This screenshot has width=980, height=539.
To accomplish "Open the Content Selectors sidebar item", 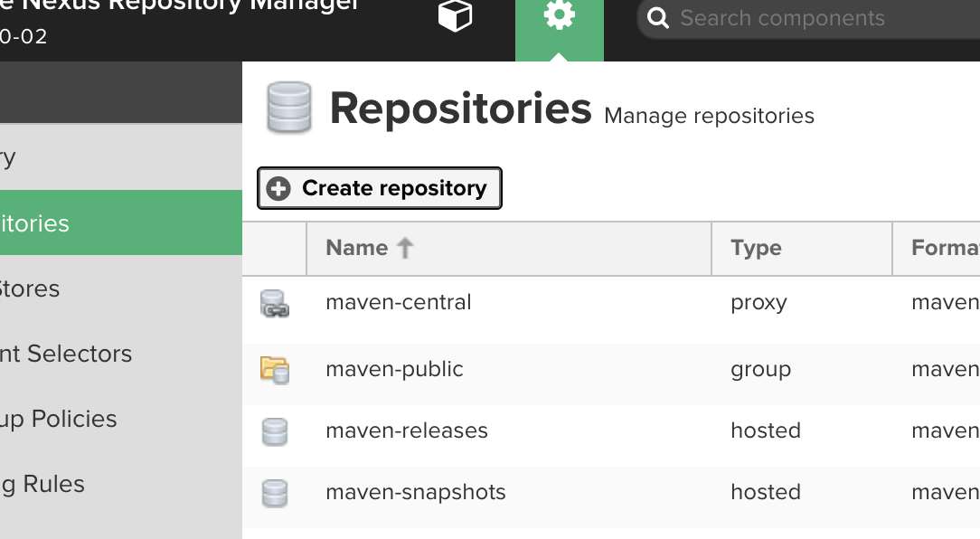I will (x=120, y=354).
